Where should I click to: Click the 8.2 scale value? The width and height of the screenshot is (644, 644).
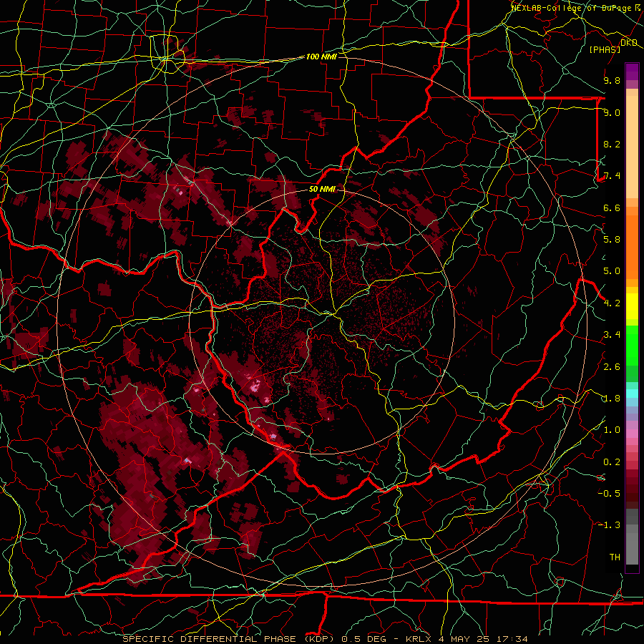(x=612, y=144)
